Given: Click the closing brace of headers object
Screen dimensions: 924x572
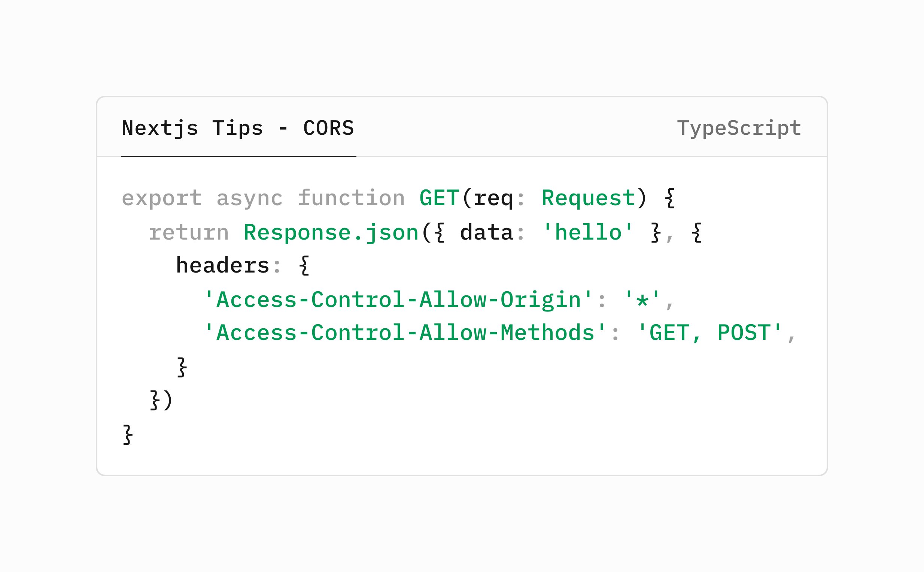Looking at the screenshot, I should (182, 366).
